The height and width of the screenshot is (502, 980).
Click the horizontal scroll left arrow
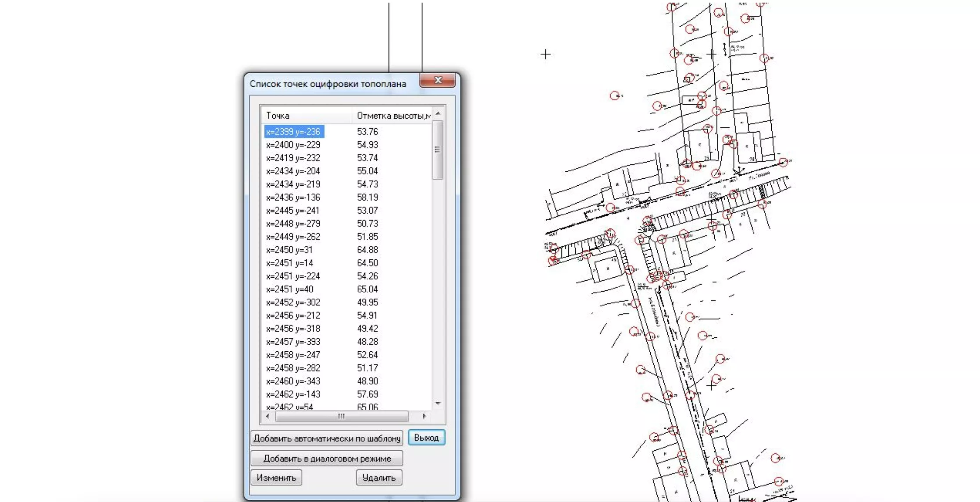268,416
